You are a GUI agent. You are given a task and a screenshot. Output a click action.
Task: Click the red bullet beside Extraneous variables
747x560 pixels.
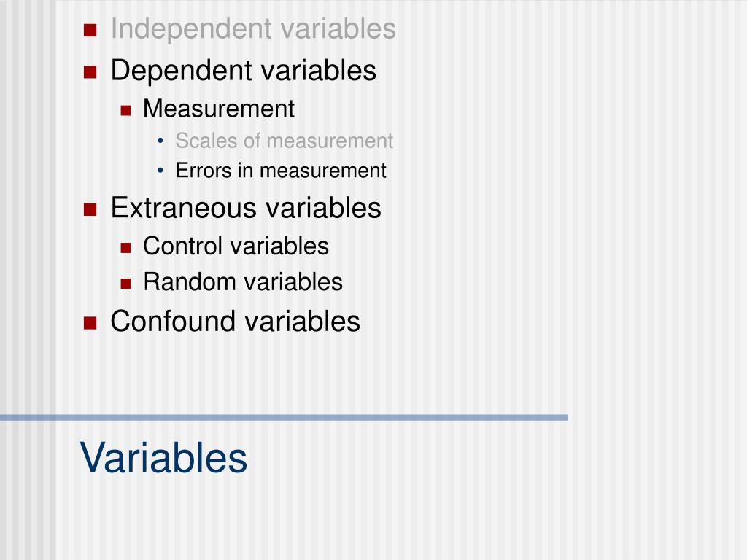(90, 209)
